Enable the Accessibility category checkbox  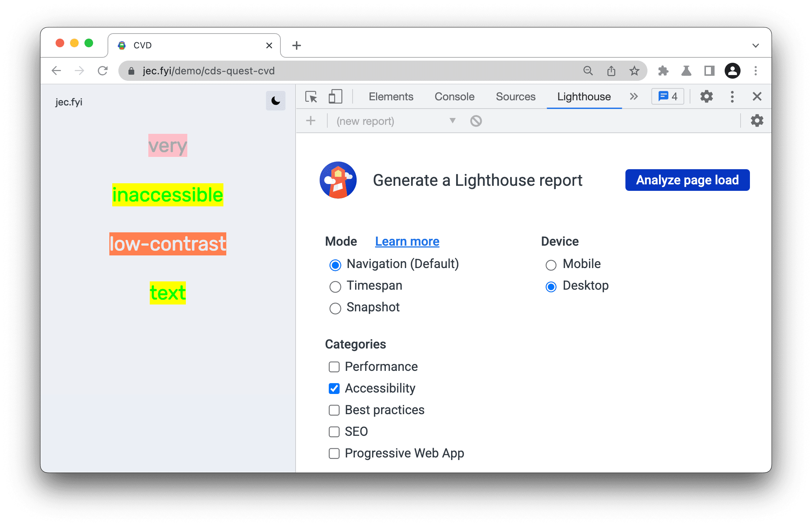click(x=333, y=388)
